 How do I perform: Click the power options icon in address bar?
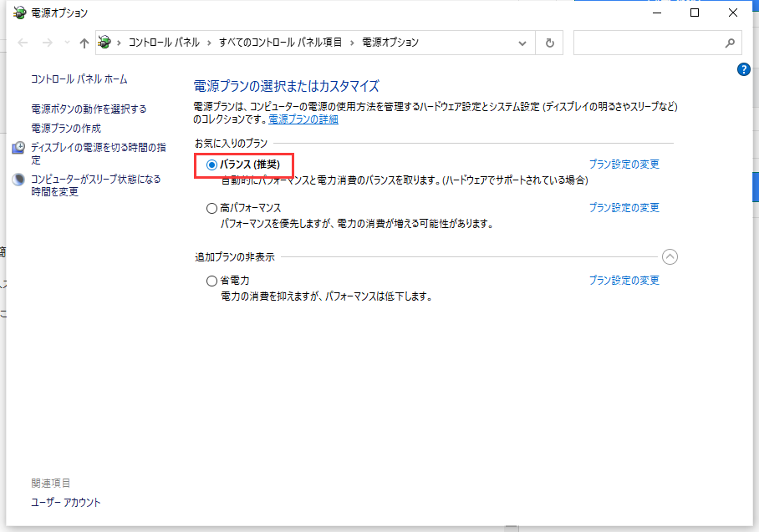coord(104,43)
